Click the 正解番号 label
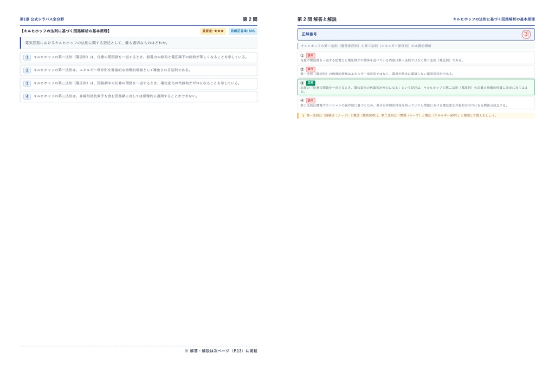Screen dimensions: 555x392 [x=309, y=34]
